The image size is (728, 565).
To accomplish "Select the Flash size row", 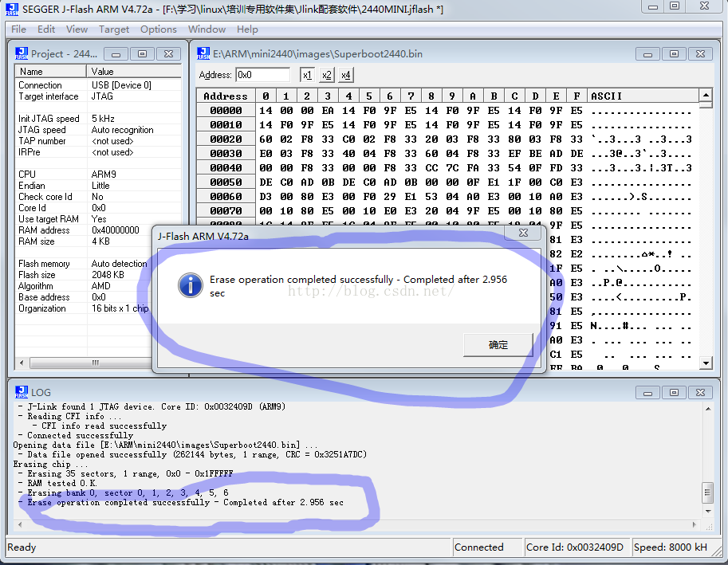I will point(84,275).
